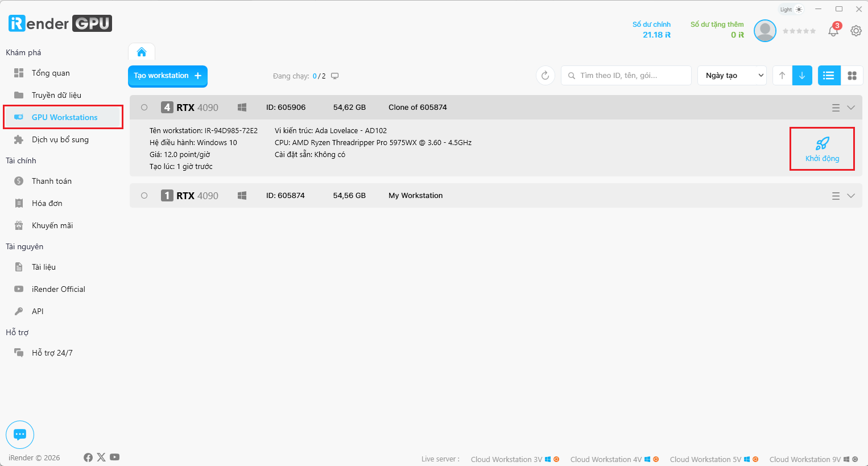Viewport: 868px width, 466px height.
Task: Select the radio circle for ID 605874
Action: point(144,196)
